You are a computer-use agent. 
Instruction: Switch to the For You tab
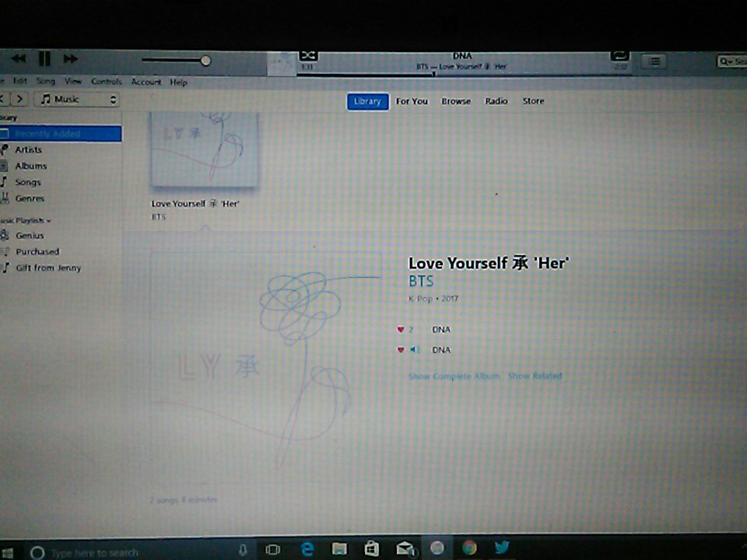tap(412, 101)
